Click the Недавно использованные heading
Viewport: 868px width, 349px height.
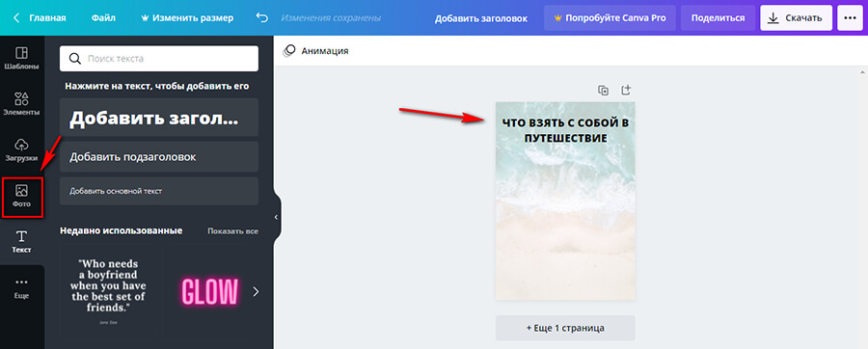coord(122,230)
